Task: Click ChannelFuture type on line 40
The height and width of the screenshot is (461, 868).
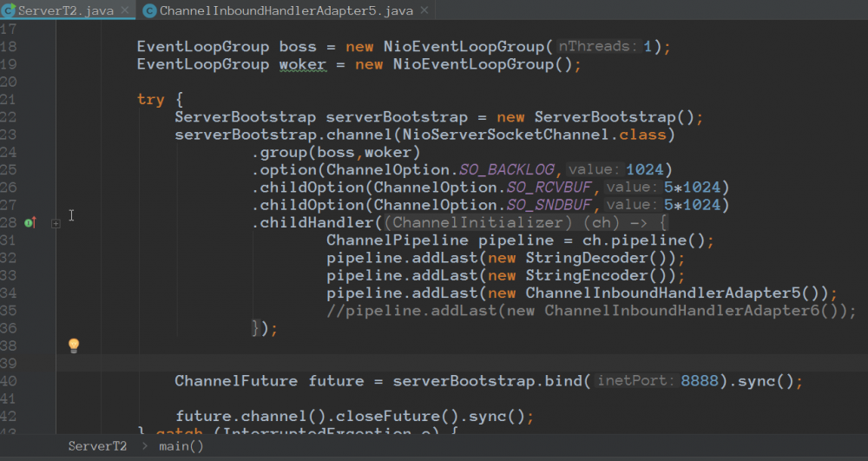Action: click(x=236, y=381)
